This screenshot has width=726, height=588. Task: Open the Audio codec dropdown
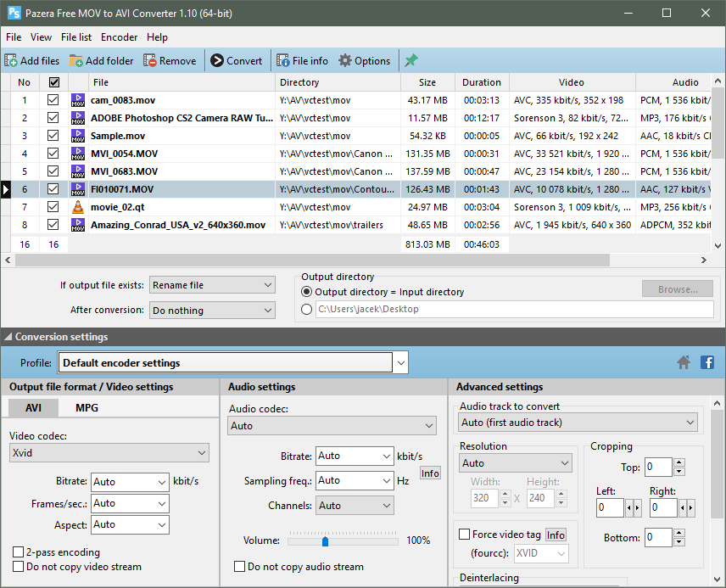[x=332, y=426]
